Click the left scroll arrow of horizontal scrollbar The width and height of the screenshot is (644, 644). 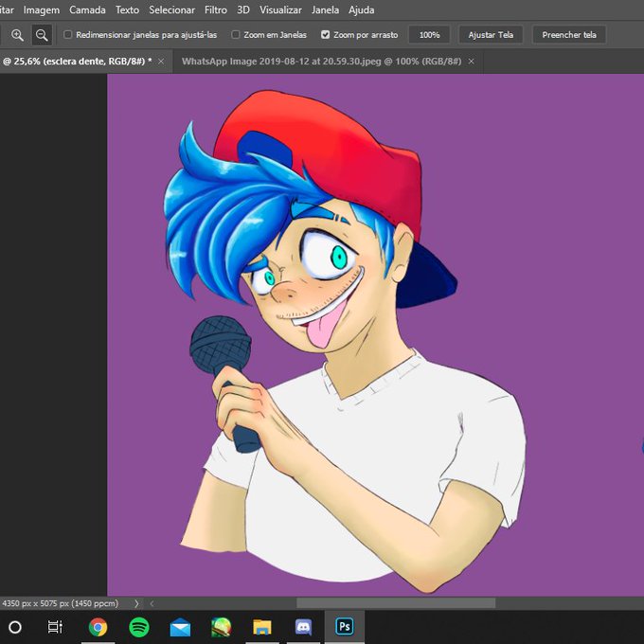152,603
